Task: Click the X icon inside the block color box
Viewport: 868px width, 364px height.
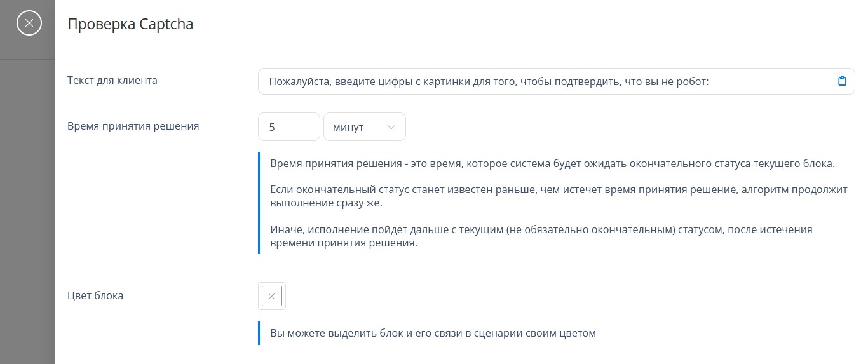Action: pyautogui.click(x=272, y=296)
